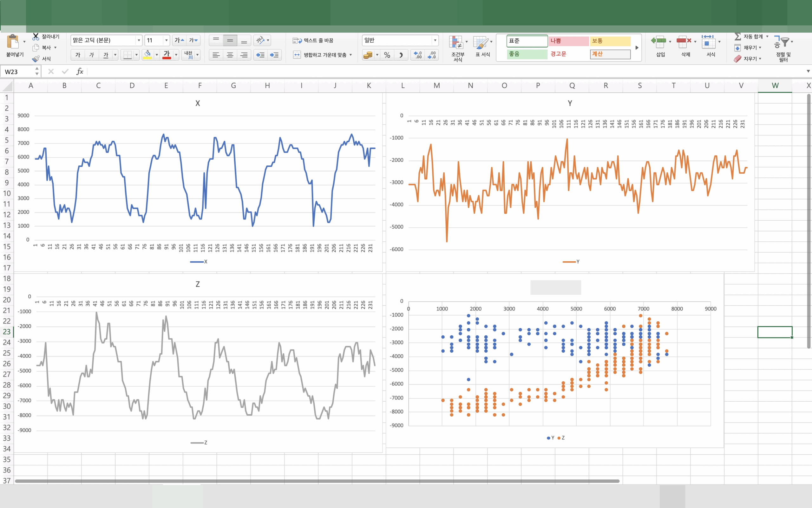Apply percent style

tap(387, 55)
